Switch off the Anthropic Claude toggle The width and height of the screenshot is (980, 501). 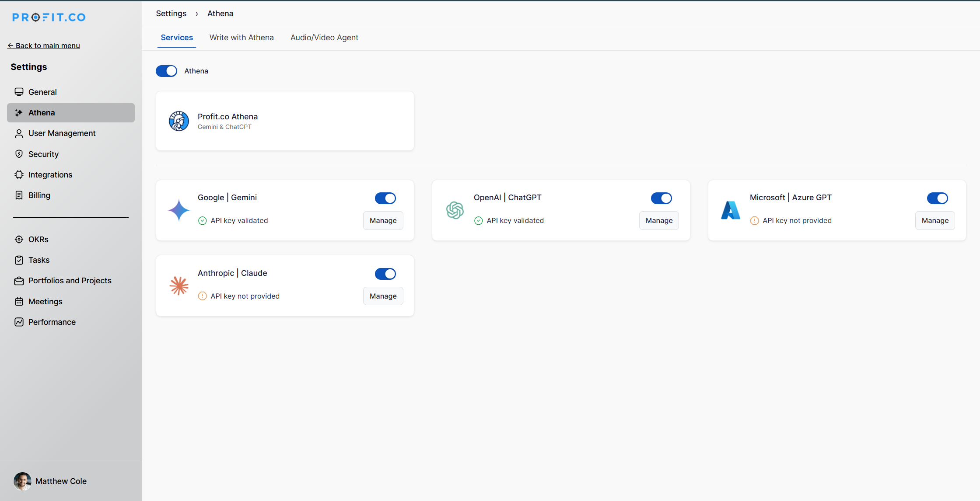pos(385,274)
